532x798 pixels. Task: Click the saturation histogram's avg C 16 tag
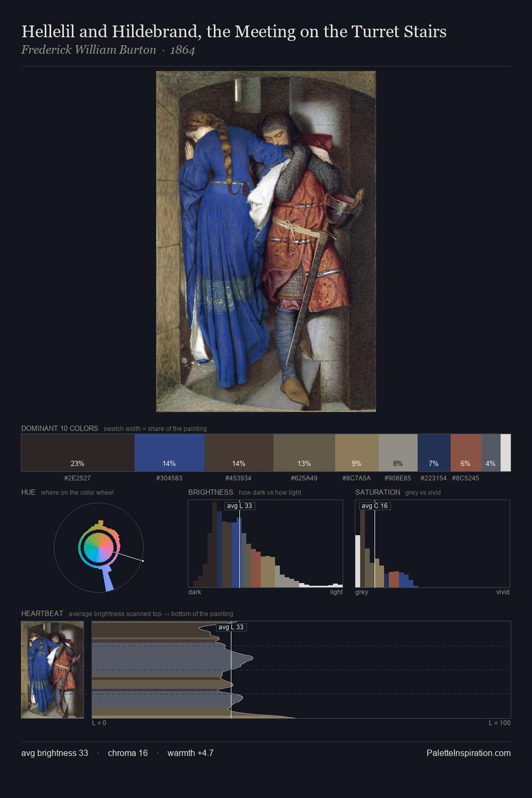(x=375, y=506)
